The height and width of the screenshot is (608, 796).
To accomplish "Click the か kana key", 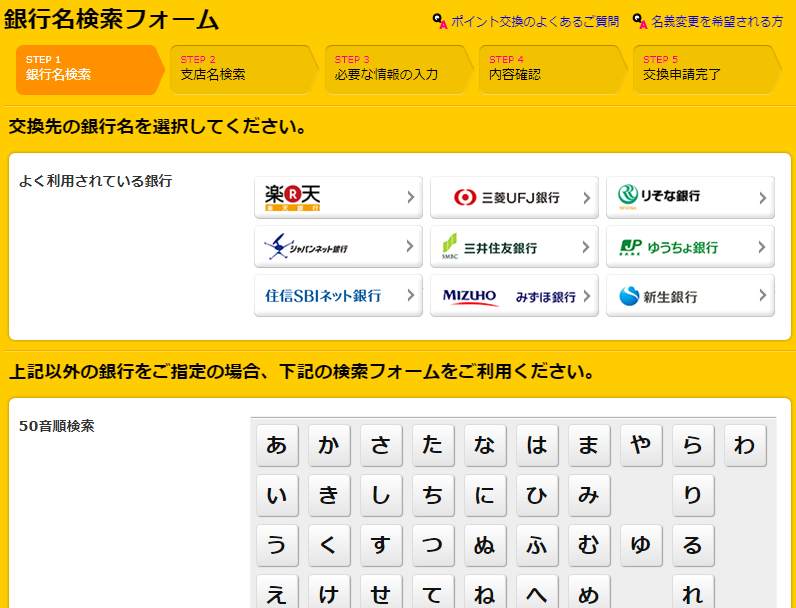I will pyautogui.click(x=329, y=445).
